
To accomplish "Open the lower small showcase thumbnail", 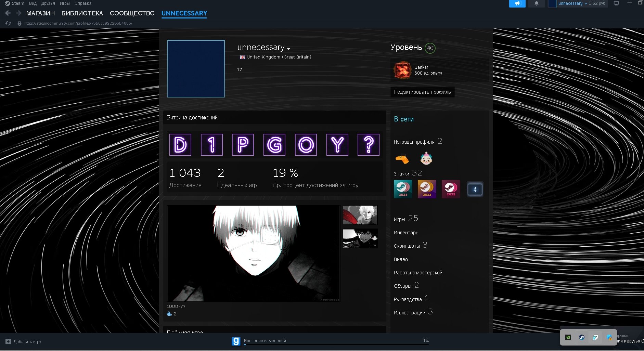I will coord(360,238).
